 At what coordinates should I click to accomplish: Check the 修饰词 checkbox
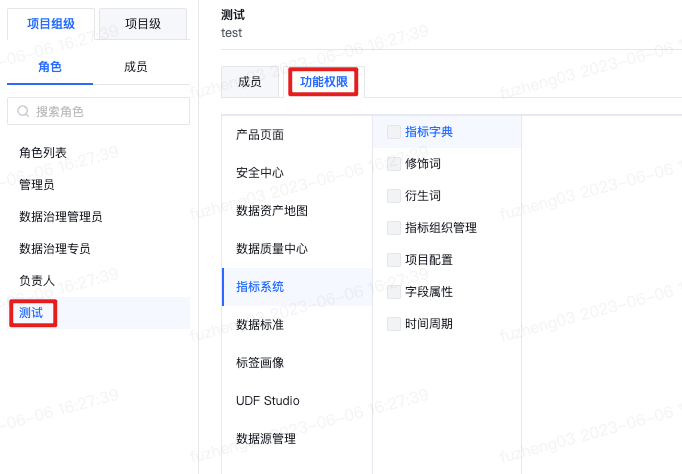tap(394, 164)
